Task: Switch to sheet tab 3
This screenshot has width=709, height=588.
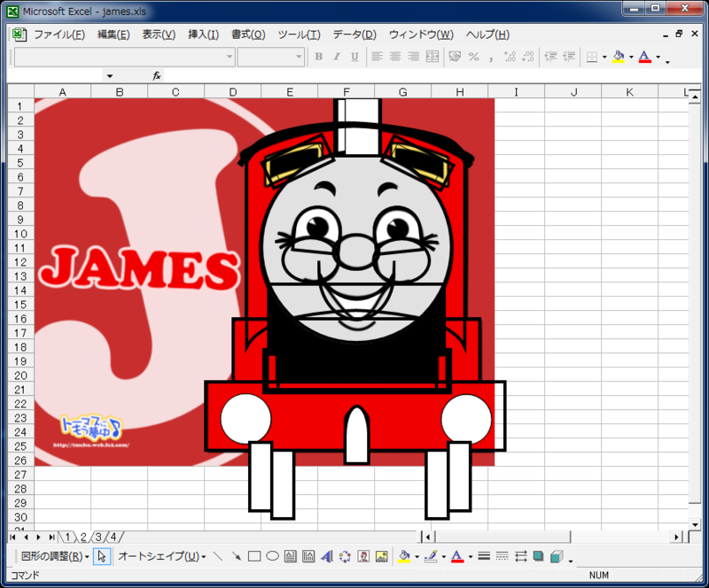Action: pyautogui.click(x=98, y=537)
